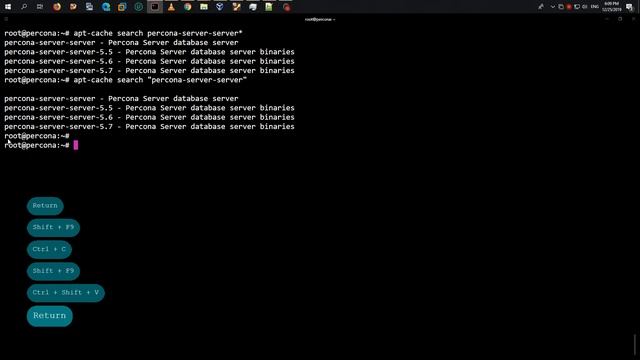Open the People icon in system tray
The height and width of the screenshot is (360, 640).
(541, 7)
